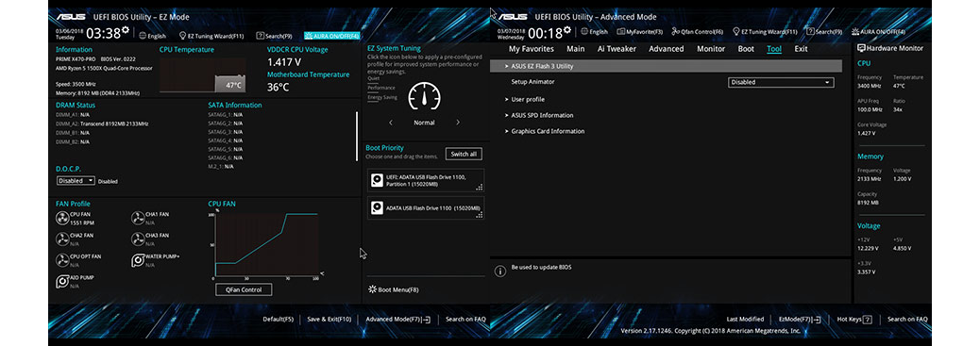Screen dimensions: 980x346
Task: Click the settings gear beside the 03:38 clock
Action: point(126,30)
